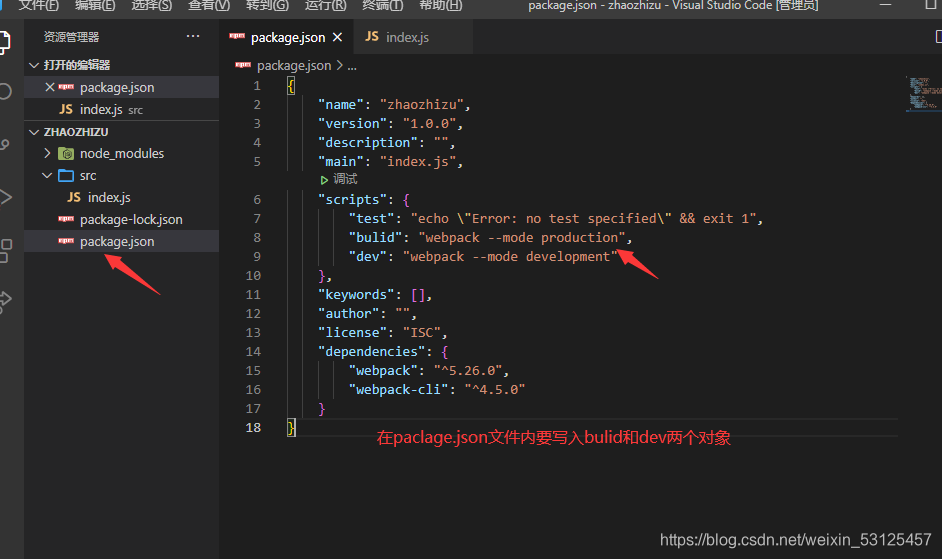Click the "^5.26.0" version value
The height and width of the screenshot is (559, 942).
pos(468,371)
